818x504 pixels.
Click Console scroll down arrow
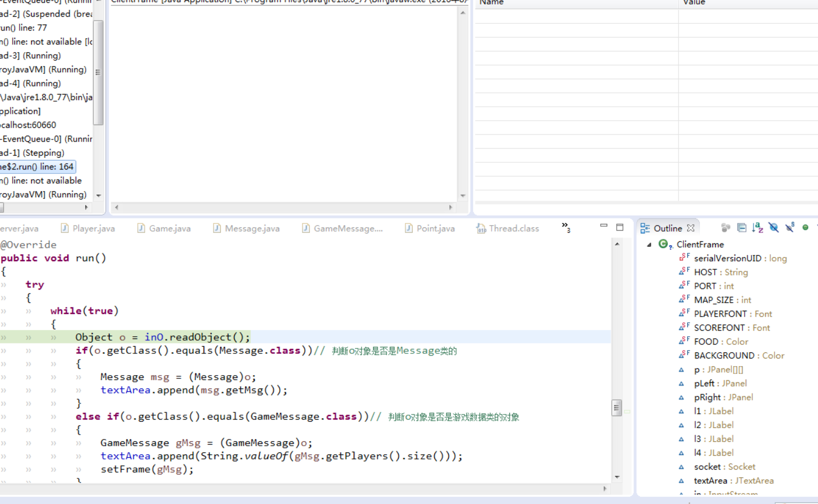(x=463, y=196)
